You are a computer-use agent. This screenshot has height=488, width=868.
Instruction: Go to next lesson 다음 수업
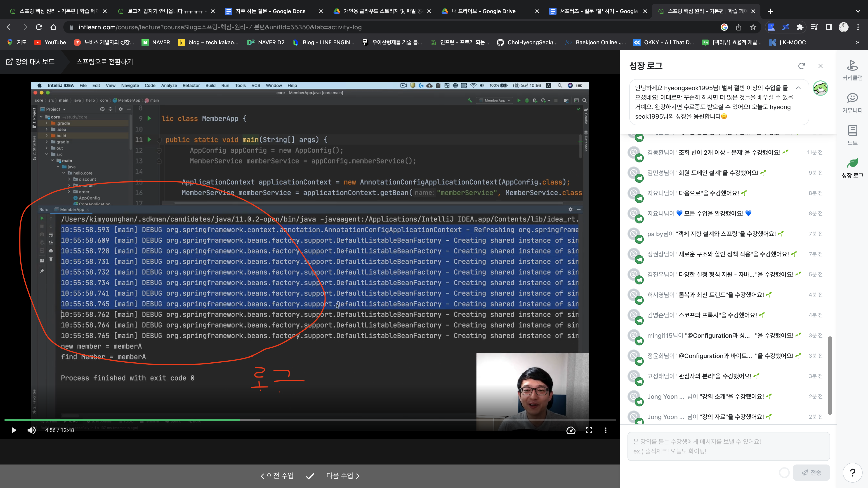click(x=343, y=476)
